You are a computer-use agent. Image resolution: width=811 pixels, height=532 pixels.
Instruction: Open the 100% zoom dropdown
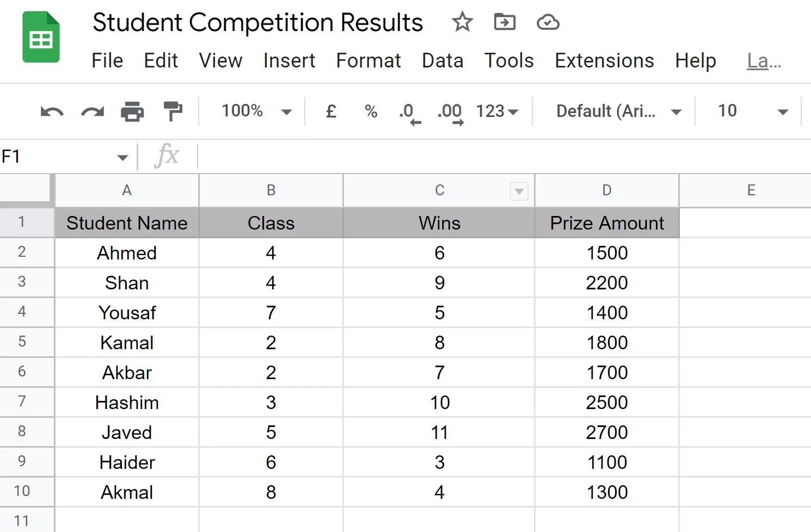pyautogui.click(x=256, y=112)
